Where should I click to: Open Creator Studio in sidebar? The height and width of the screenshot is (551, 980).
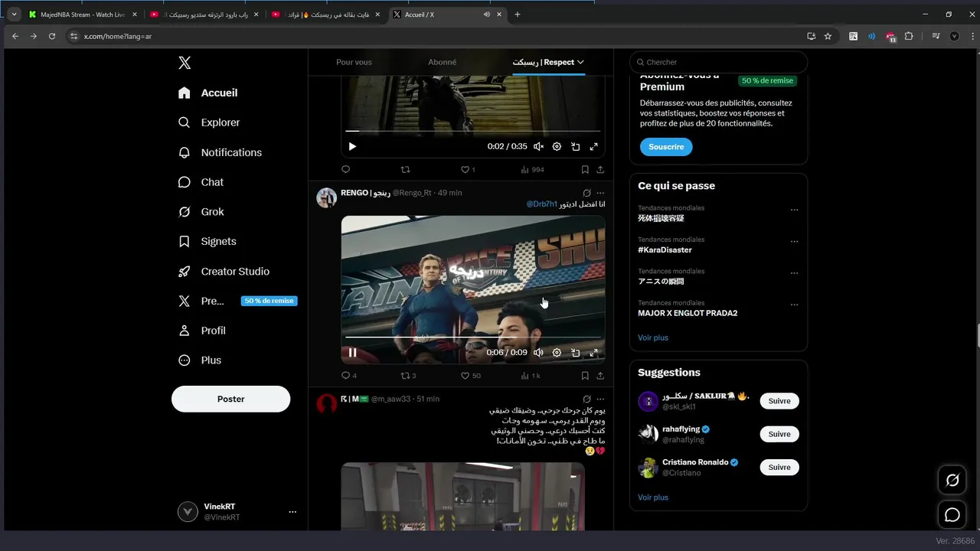(x=224, y=272)
